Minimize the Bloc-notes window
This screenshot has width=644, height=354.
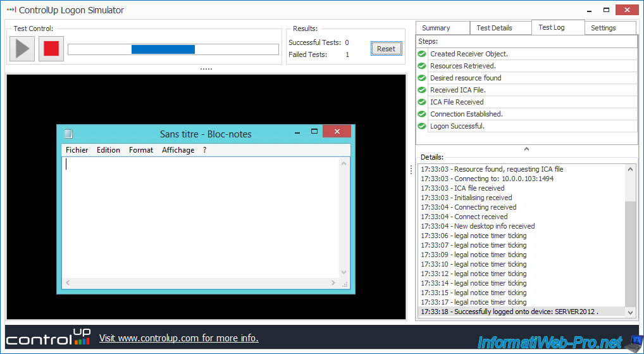[x=297, y=132]
